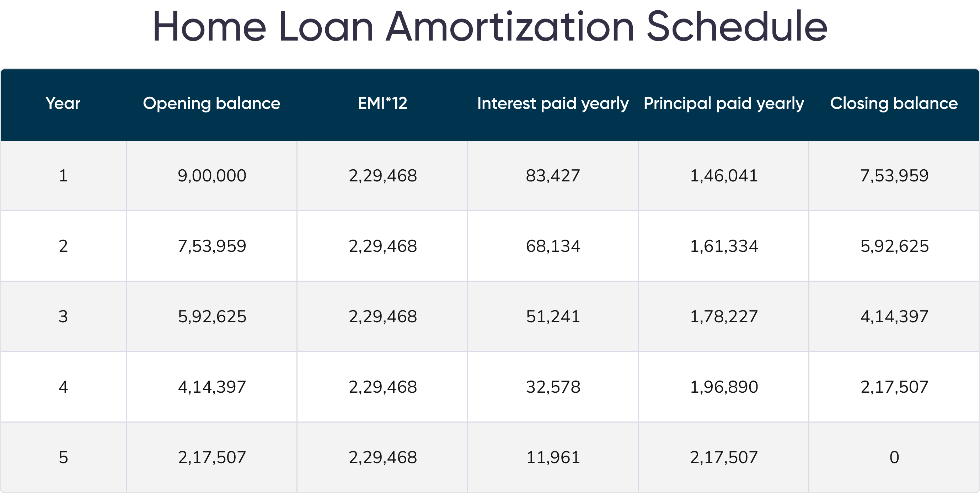This screenshot has height=493, width=980.
Task: Select the year 4 row number cell
Action: pyautogui.click(x=63, y=387)
